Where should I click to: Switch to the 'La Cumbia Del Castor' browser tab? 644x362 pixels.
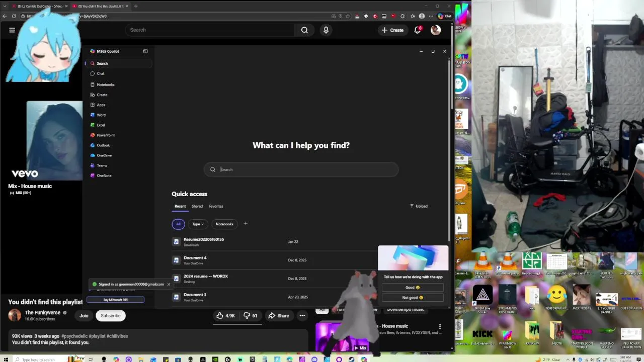pos(40,6)
